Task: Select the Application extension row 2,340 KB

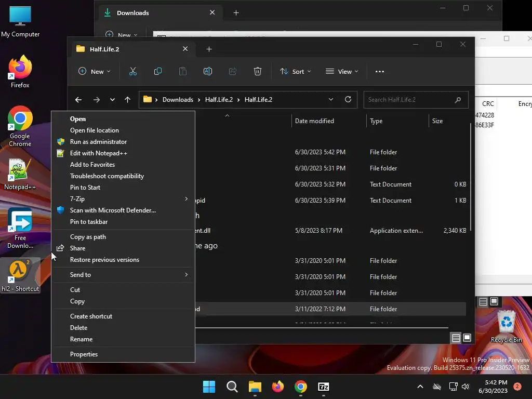Action: pos(330,231)
